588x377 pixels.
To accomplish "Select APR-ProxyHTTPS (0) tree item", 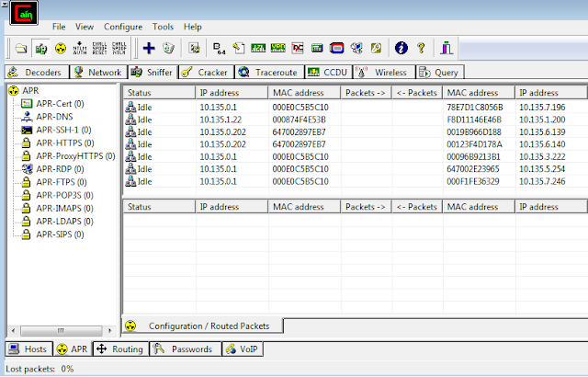I will 75,156.
